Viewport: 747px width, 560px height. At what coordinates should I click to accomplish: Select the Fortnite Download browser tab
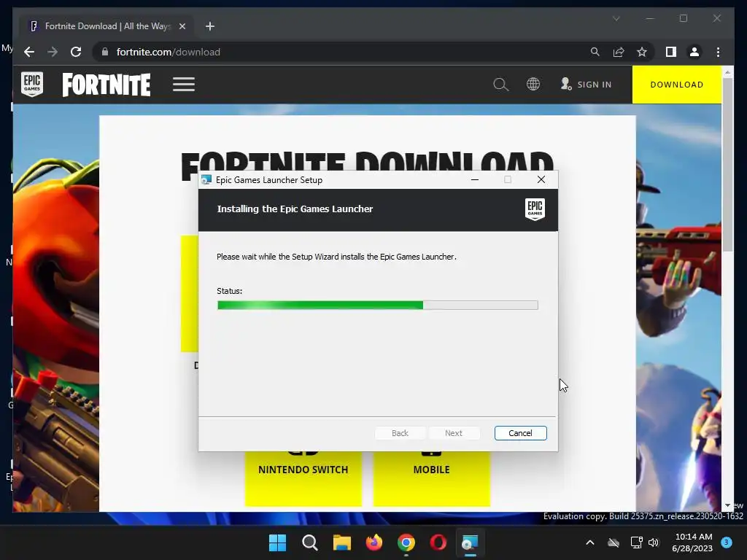pyautogui.click(x=107, y=26)
